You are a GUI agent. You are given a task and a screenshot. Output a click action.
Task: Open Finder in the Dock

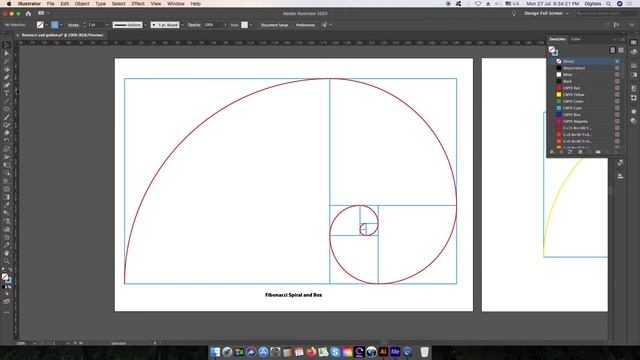pos(215,352)
